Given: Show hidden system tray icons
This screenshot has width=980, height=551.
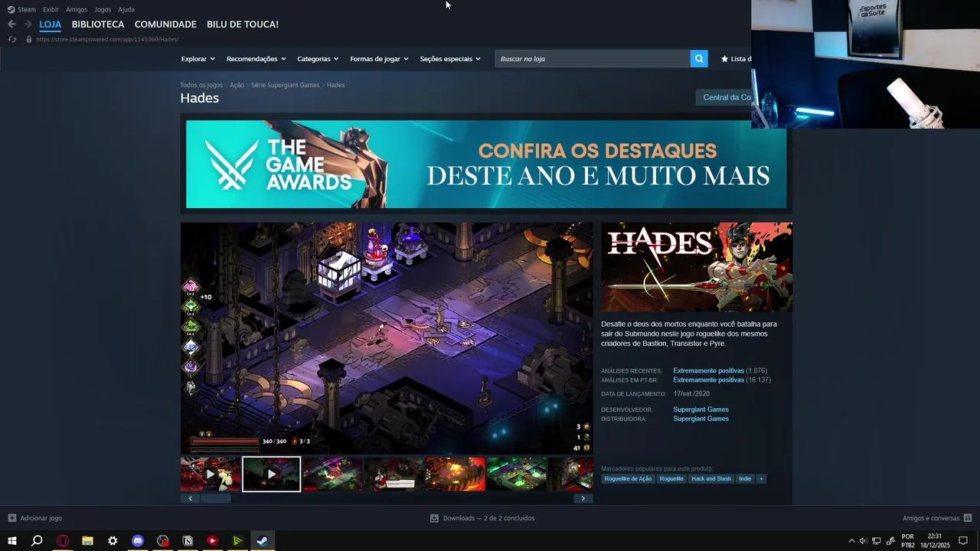Looking at the screenshot, I should [851, 541].
